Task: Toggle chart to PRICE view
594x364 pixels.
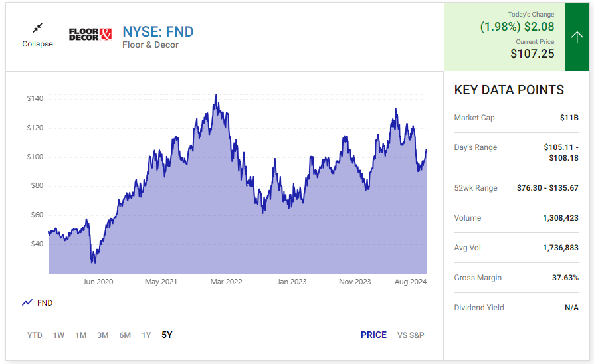Action: pyautogui.click(x=373, y=335)
